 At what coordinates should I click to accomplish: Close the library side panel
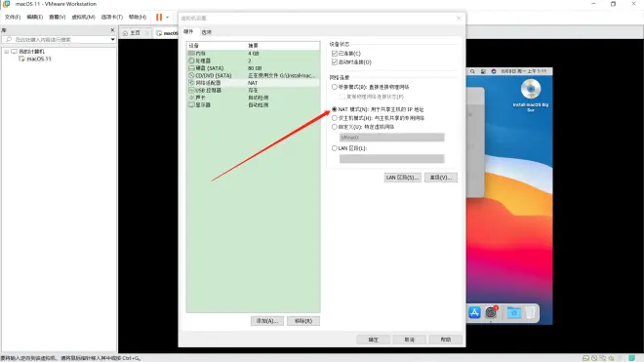[x=112, y=30]
